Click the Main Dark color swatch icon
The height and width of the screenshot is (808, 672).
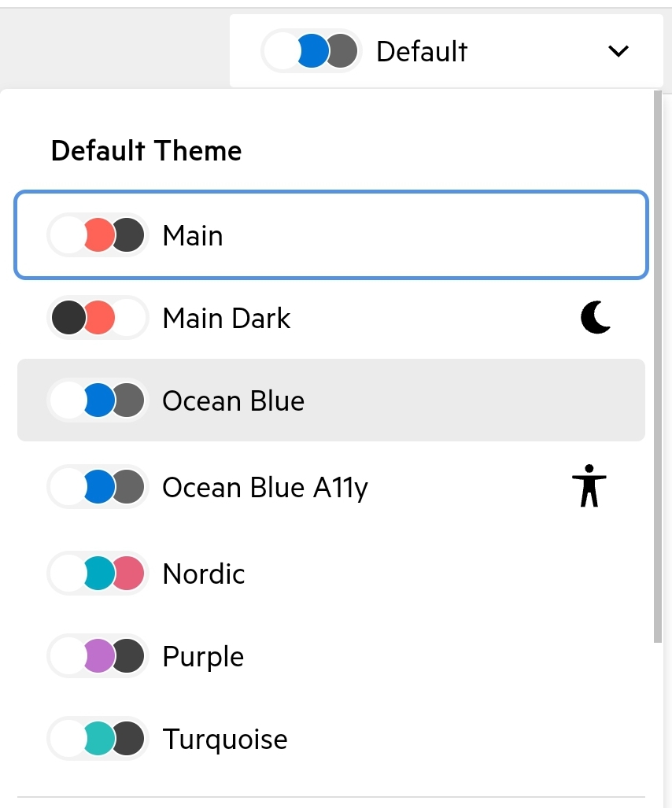coord(98,318)
